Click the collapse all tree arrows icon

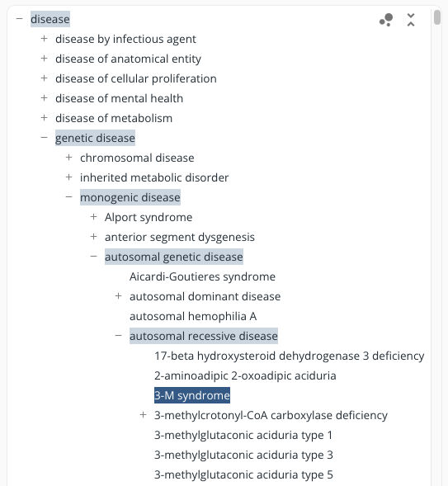[x=411, y=20]
